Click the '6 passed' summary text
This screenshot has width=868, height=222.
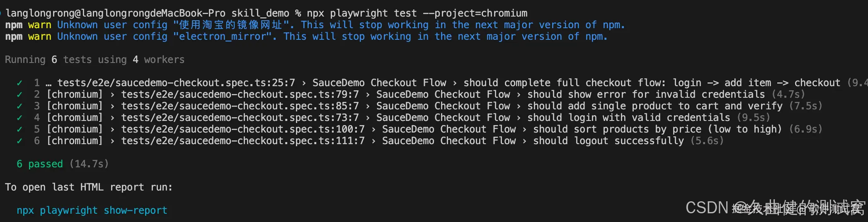click(x=40, y=164)
